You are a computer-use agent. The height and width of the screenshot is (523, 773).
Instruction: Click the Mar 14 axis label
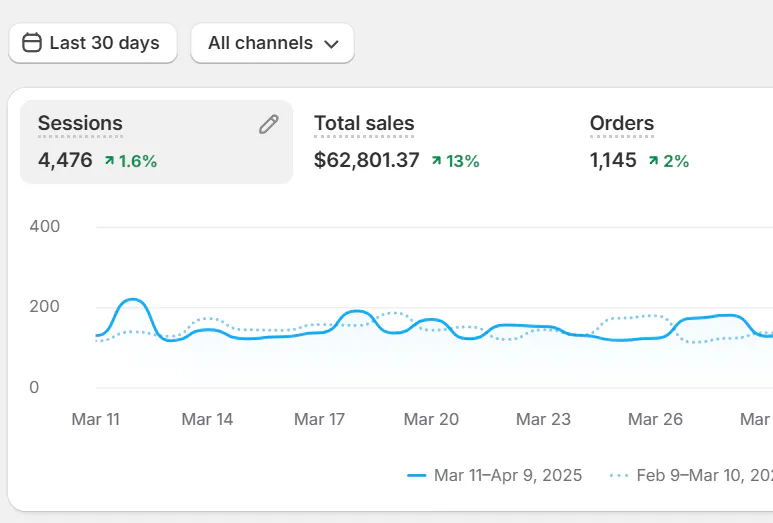207,419
